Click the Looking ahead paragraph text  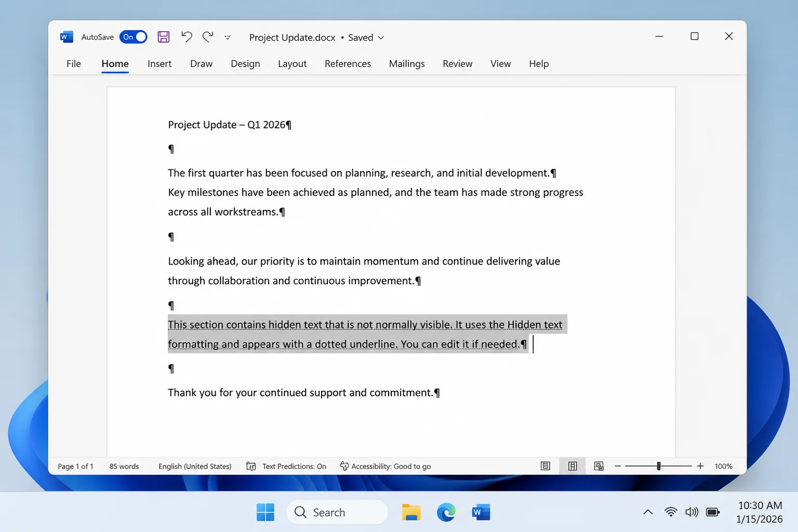364,271
